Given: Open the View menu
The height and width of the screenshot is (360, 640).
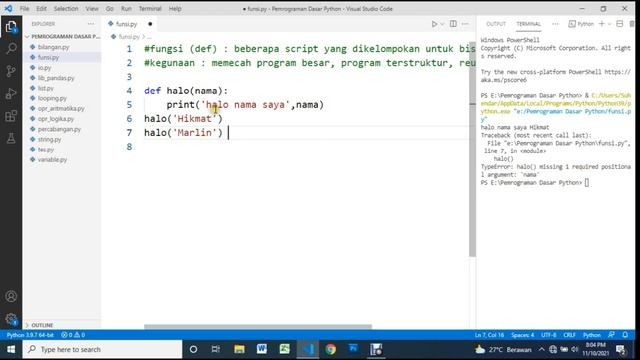Looking at the screenshot, I should point(92,9).
